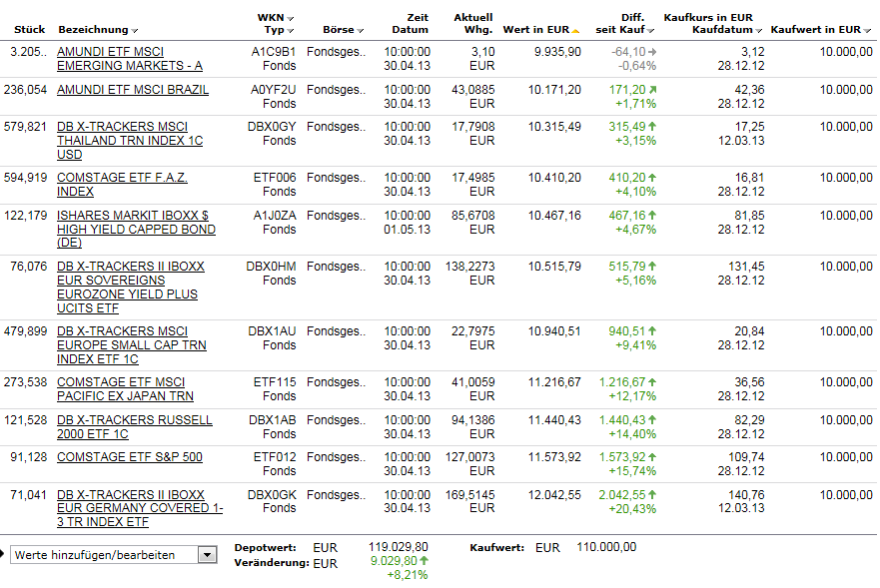880x588 pixels.
Task: Open COMSTAGE ETF MSCI PACIFIC EX JAPAN link
Action: (125, 388)
